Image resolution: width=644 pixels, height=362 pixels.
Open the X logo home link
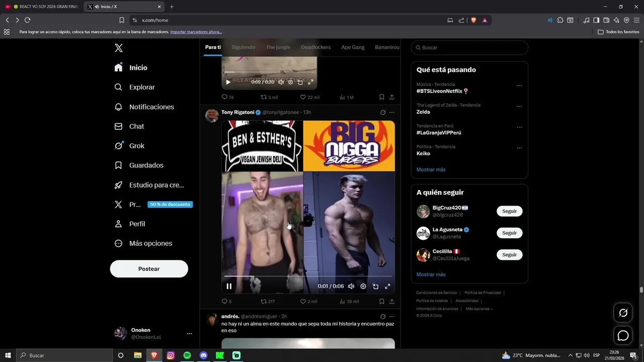[119, 48]
